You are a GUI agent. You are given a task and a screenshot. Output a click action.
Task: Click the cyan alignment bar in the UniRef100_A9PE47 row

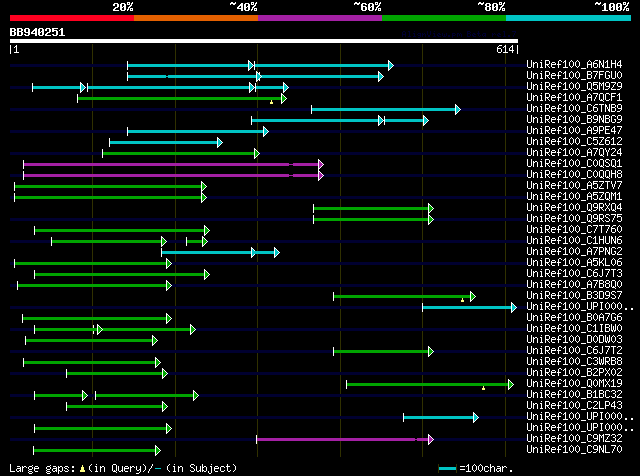198,131
